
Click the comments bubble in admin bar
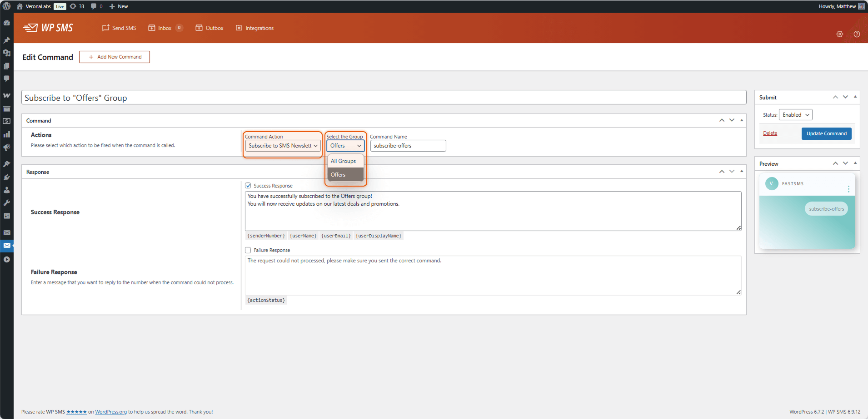(96, 6)
